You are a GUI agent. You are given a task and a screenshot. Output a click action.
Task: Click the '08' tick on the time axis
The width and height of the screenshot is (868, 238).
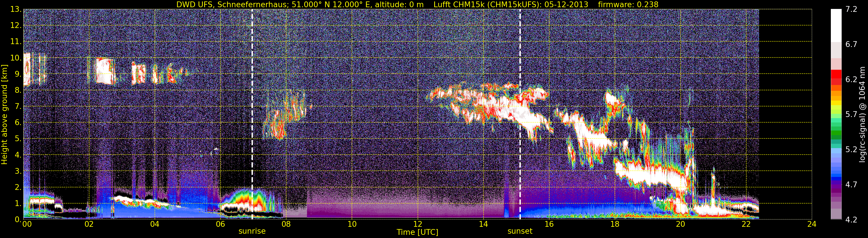286,224
